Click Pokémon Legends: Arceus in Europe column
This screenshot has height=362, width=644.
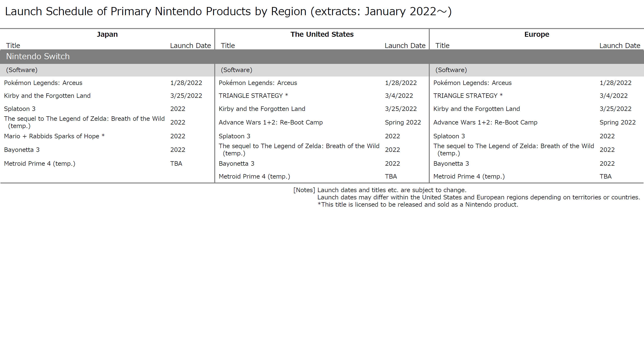(472, 83)
